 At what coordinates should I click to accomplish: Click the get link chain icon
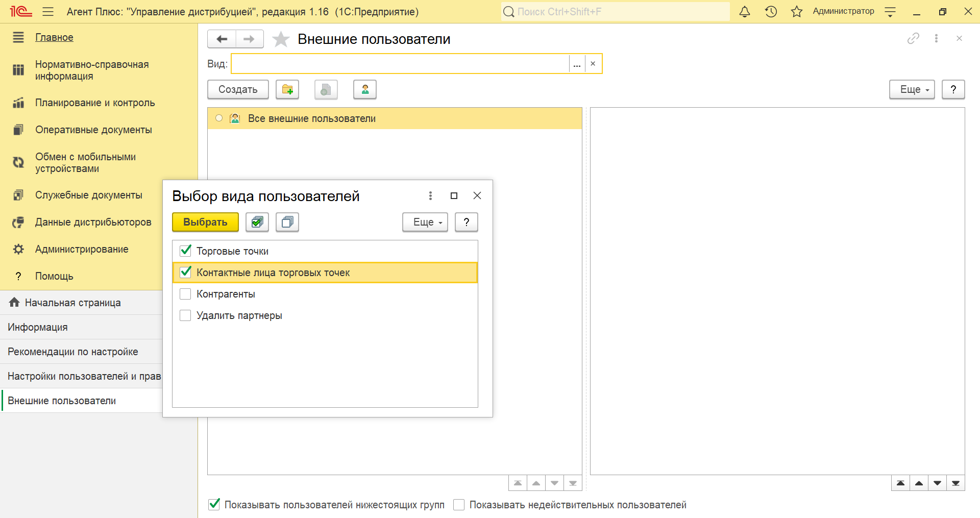pos(913,39)
